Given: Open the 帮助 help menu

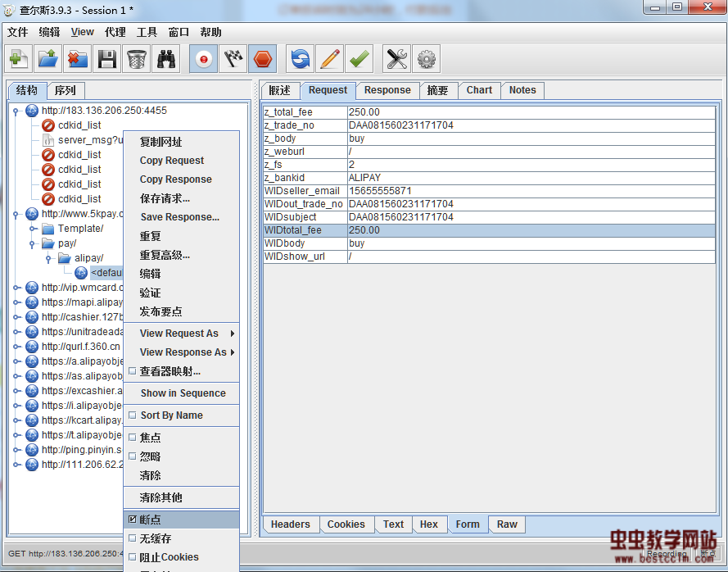Looking at the screenshot, I should (x=210, y=32).
